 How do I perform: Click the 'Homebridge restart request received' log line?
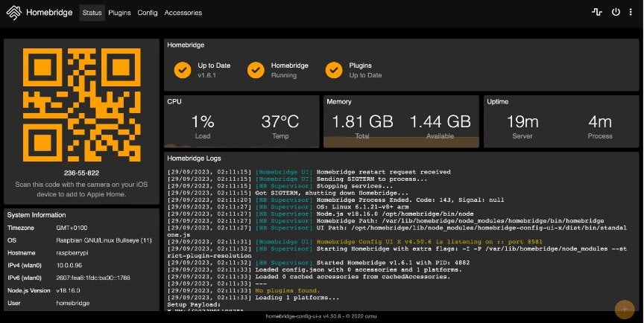[309, 172]
